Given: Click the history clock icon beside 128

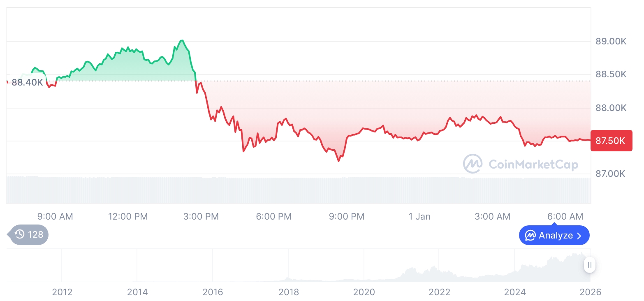Looking at the screenshot, I should 20,235.
